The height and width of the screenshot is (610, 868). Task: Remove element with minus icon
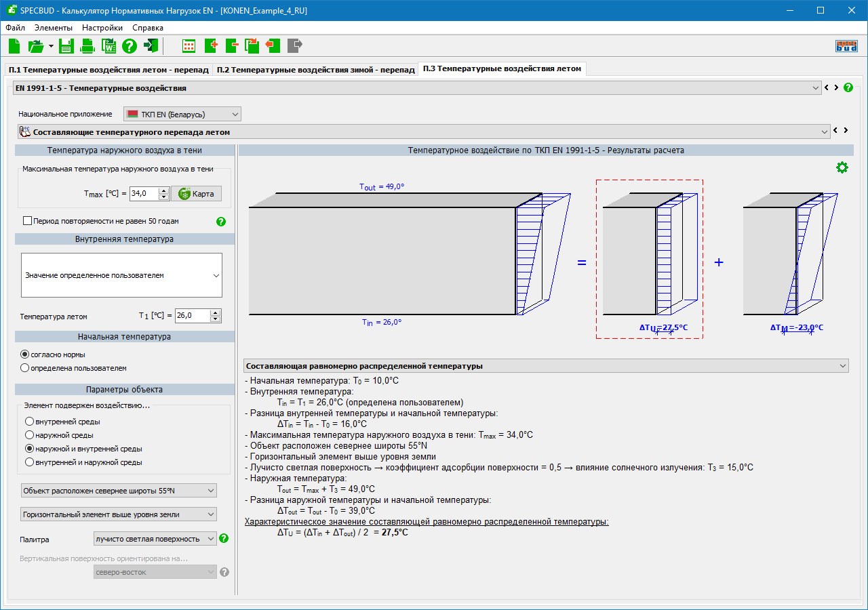[231, 46]
